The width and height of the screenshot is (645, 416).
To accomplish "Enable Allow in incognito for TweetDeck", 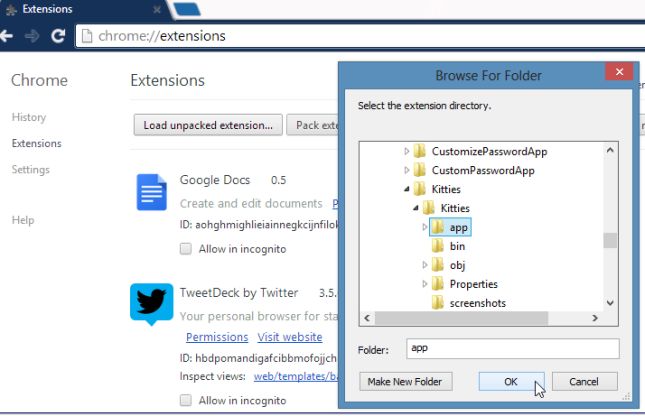I will [x=186, y=400].
